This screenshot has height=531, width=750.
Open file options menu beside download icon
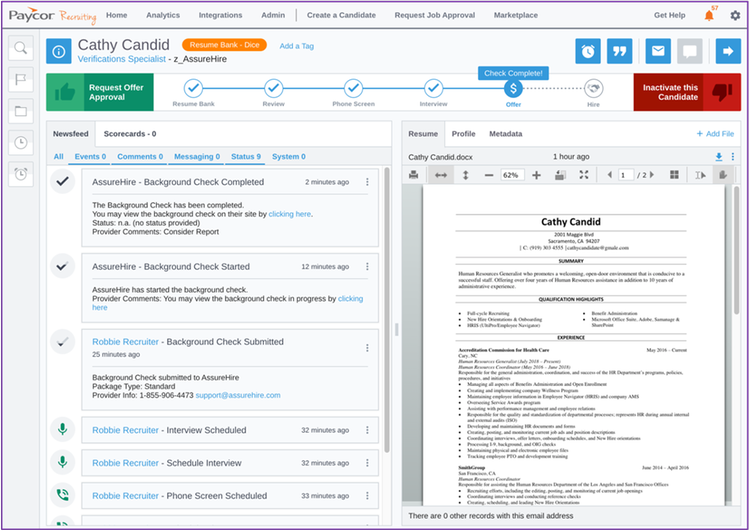(x=732, y=157)
